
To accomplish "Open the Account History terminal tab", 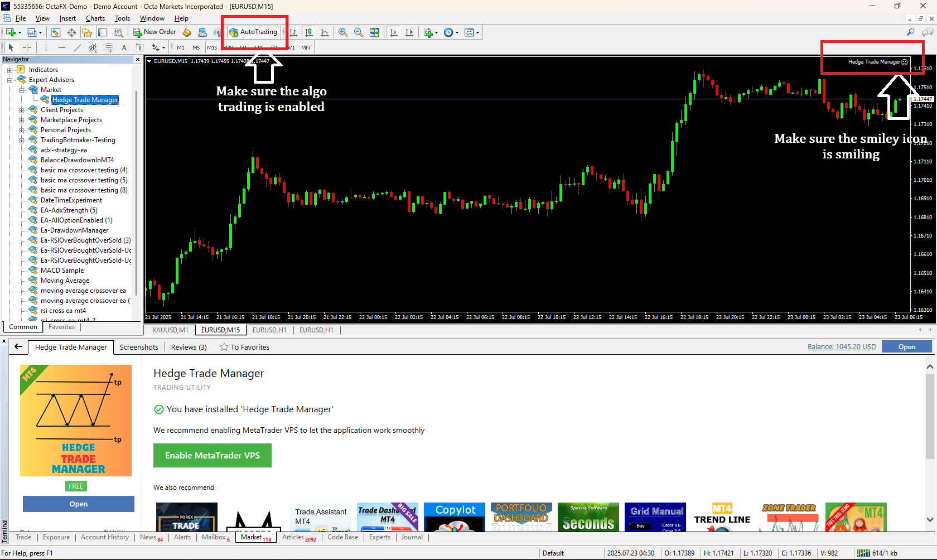I will pos(105,537).
